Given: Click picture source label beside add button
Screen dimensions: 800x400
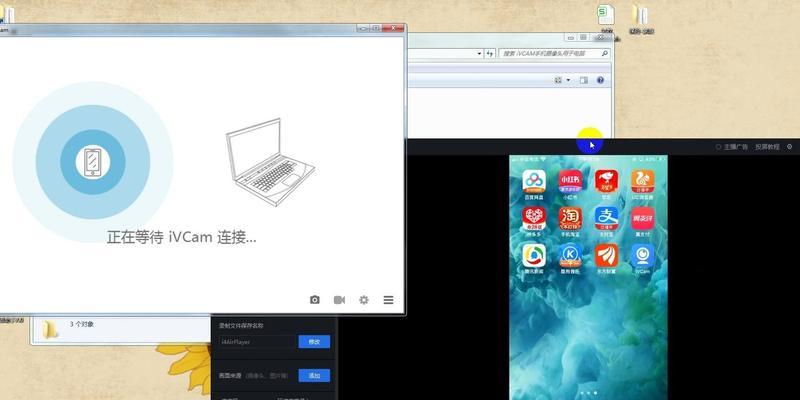Looking at the screenshot, I should click(232, 376).
